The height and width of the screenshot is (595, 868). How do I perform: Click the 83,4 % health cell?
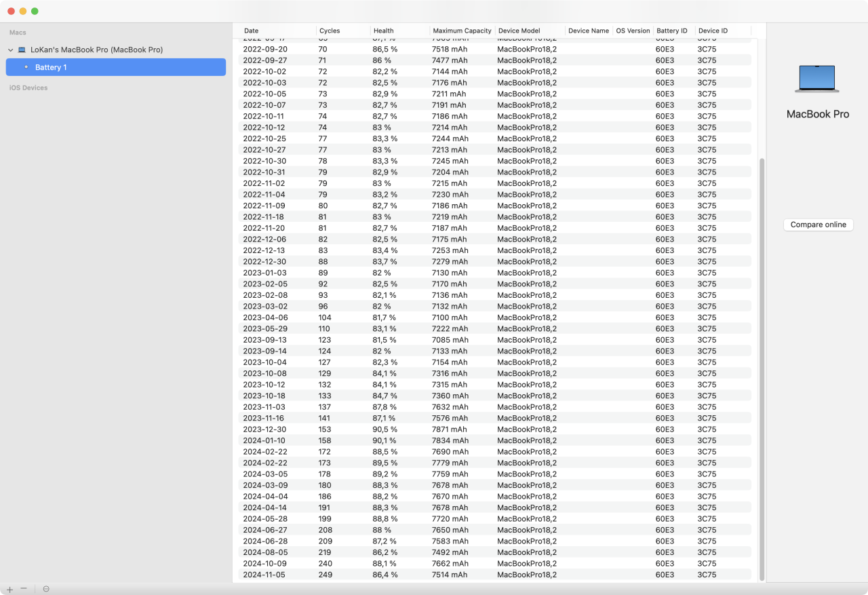click(385, 250)
